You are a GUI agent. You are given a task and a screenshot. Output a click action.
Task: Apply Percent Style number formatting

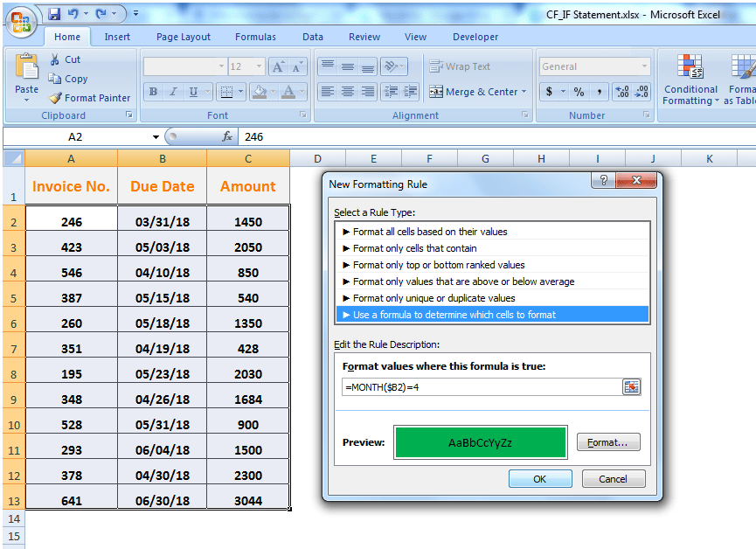(x=580, y=90)
